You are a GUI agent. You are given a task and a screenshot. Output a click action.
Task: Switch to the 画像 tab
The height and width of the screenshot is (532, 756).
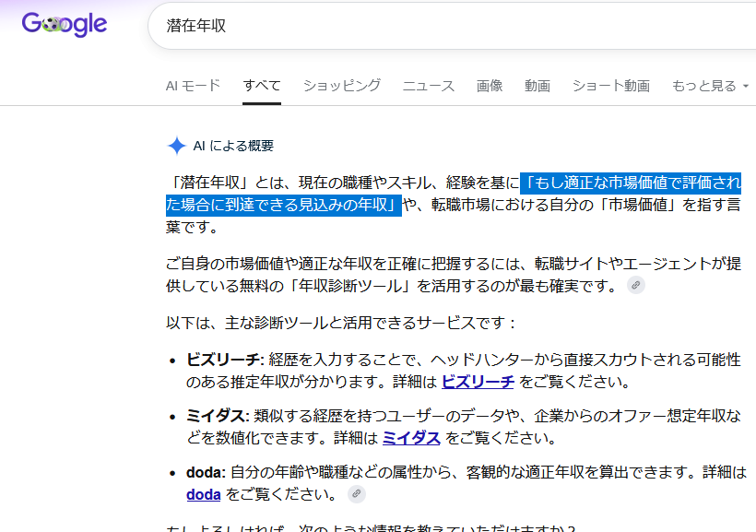point(490,86)
